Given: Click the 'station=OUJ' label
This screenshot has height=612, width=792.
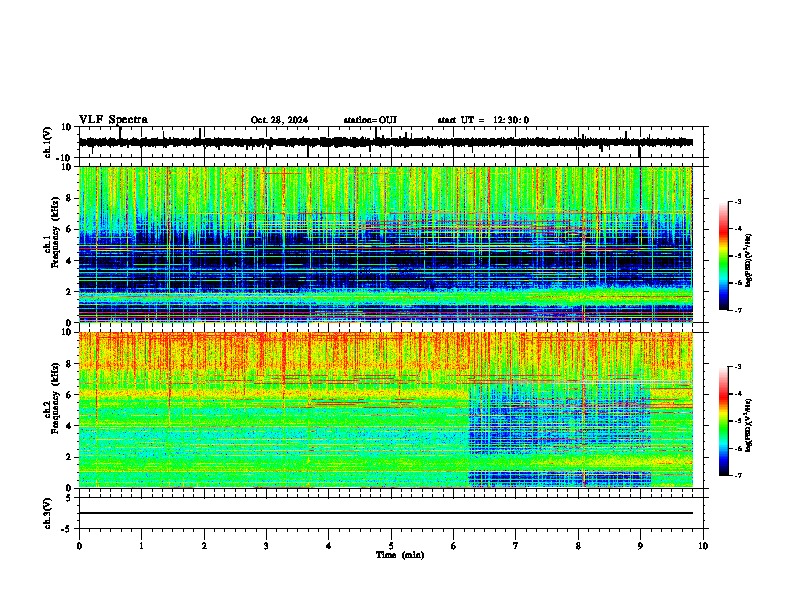Looking at the screenshot, I should (370, 120).
